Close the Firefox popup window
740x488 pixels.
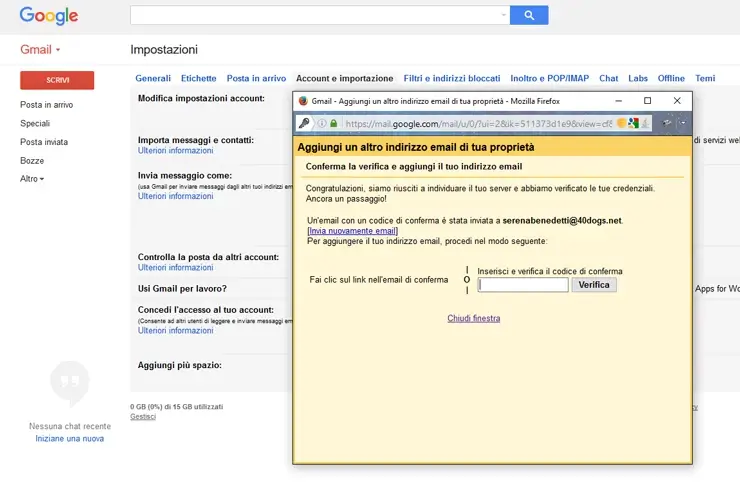coord(677,101)
